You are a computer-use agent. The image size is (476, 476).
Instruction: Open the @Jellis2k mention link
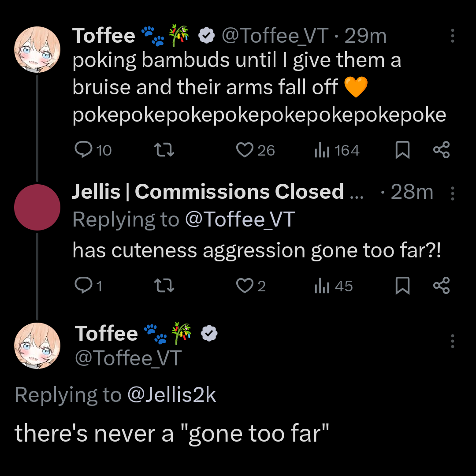(x=171, y=394)
